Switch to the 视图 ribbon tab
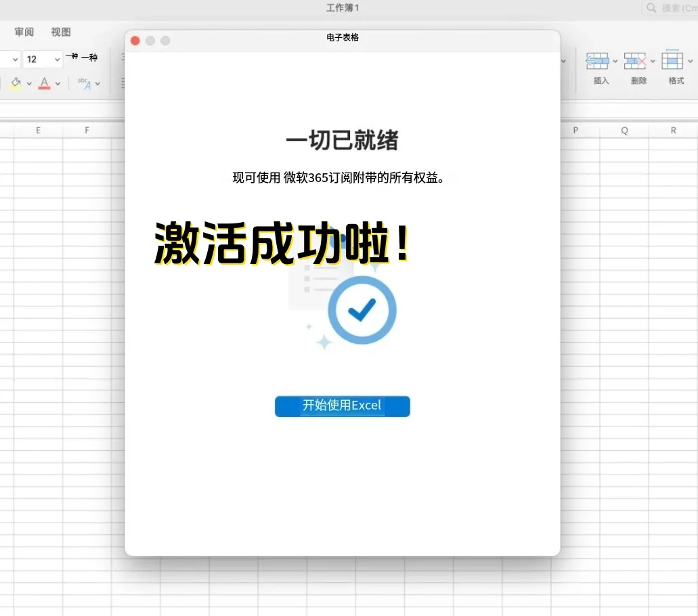 click(60, 31)
